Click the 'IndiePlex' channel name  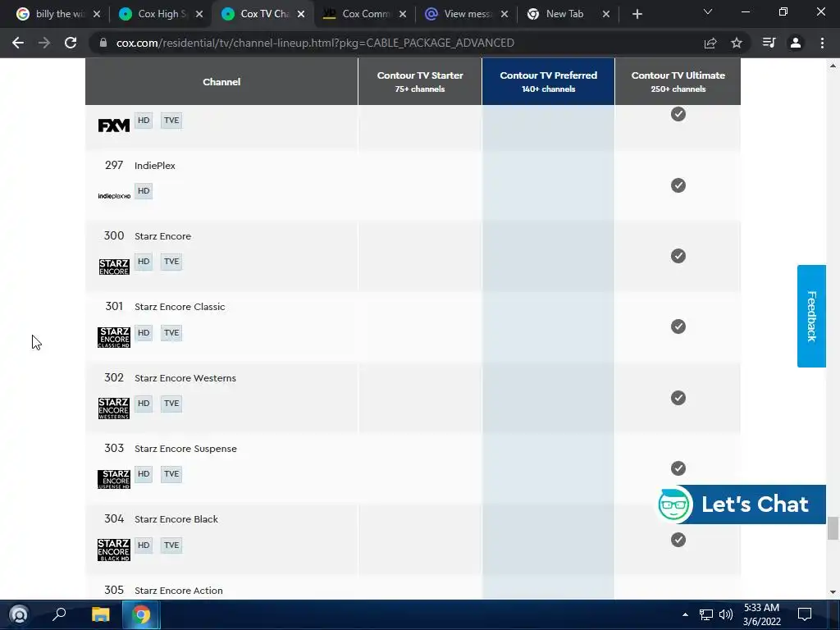[155, 166]
